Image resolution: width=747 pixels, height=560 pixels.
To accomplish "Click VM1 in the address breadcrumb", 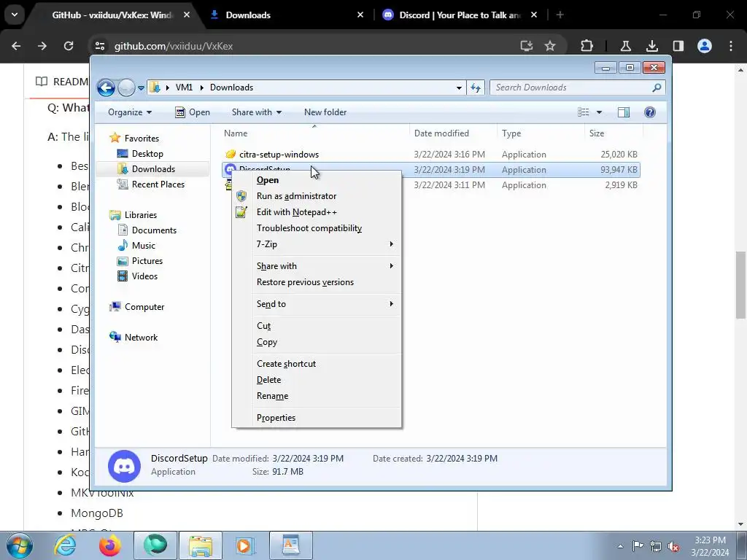I will [184, 87].
